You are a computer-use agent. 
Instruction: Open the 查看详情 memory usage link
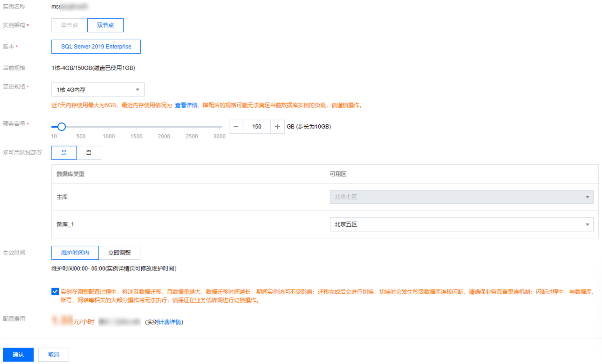pos(186,105)
